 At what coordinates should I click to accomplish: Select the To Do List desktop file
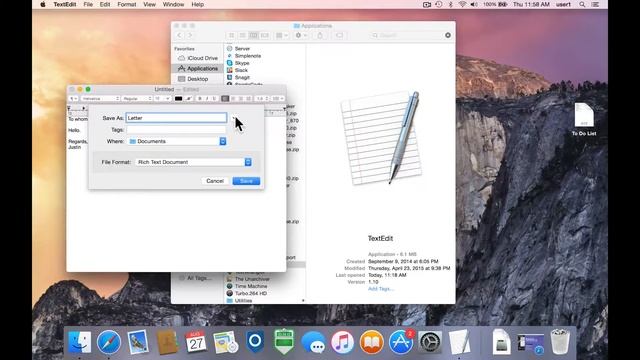(x=584, y=119)
